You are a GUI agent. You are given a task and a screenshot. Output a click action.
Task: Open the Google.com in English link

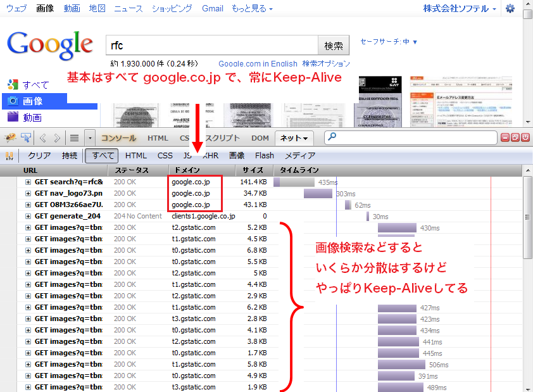coord(258,63)
